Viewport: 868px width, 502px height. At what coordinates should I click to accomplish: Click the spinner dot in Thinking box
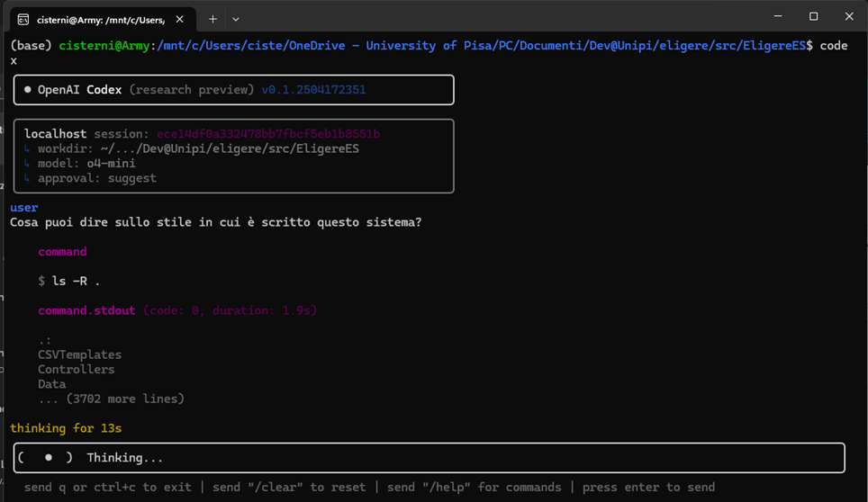coord(49,458)
